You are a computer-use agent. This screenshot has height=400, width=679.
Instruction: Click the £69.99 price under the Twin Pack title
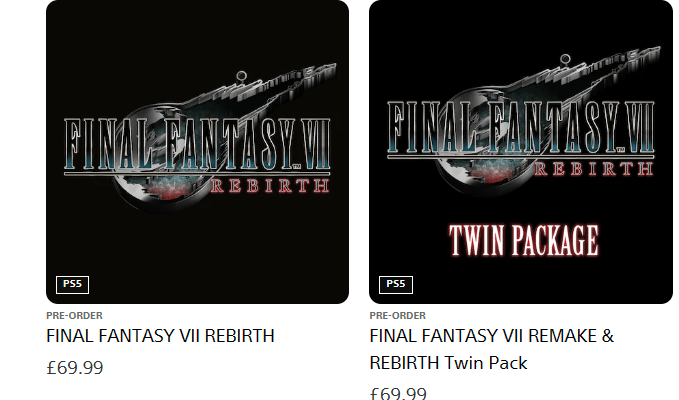coord(398,393)
